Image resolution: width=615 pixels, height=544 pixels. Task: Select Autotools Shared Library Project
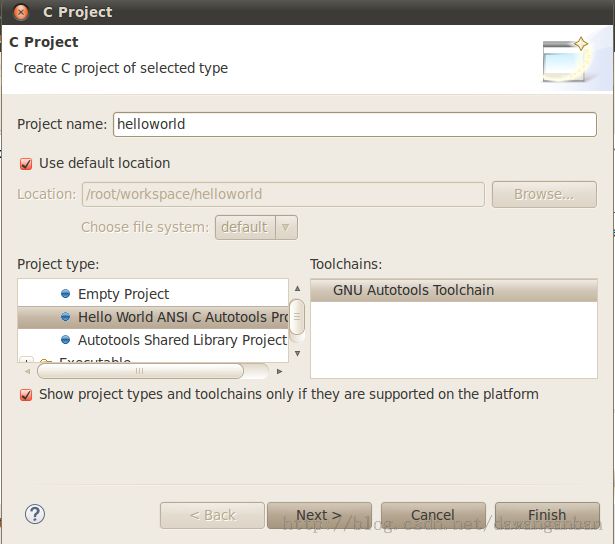pyautogui.click(x=153, y=340)
